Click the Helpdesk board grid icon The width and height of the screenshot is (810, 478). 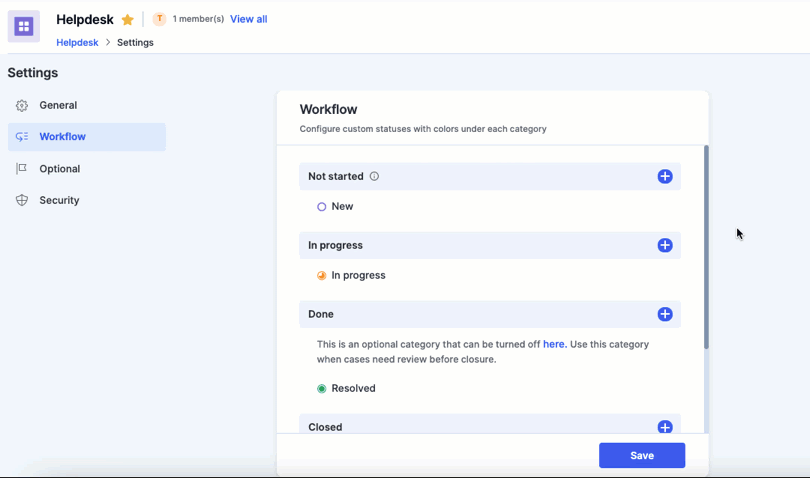pyautogui.click(x=24, y=26)
